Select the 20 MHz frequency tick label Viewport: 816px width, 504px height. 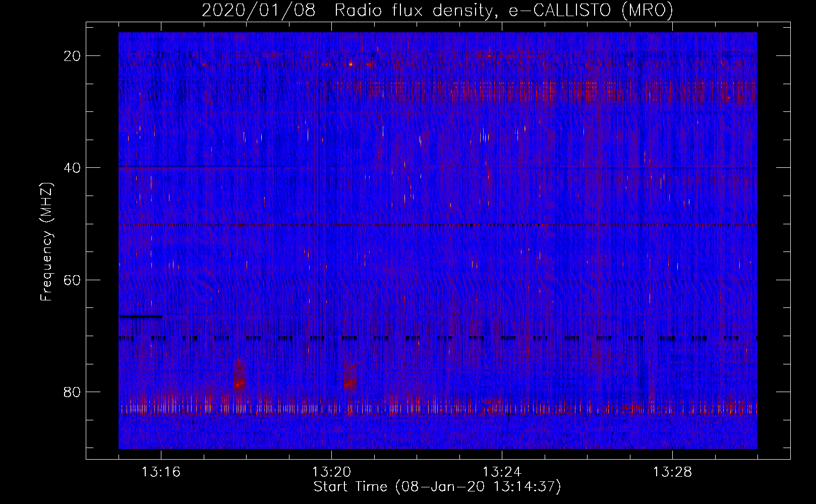72,56
